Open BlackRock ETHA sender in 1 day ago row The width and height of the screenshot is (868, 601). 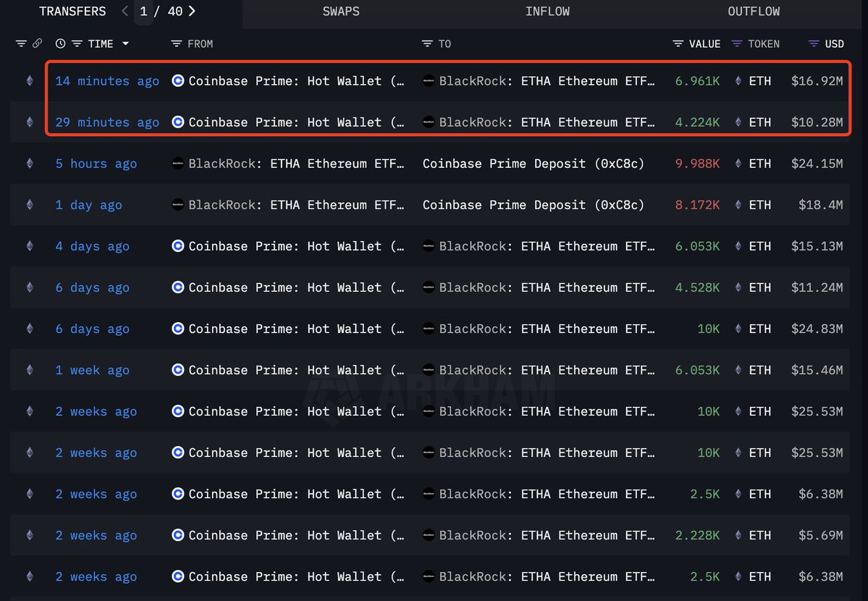point(296,205)
